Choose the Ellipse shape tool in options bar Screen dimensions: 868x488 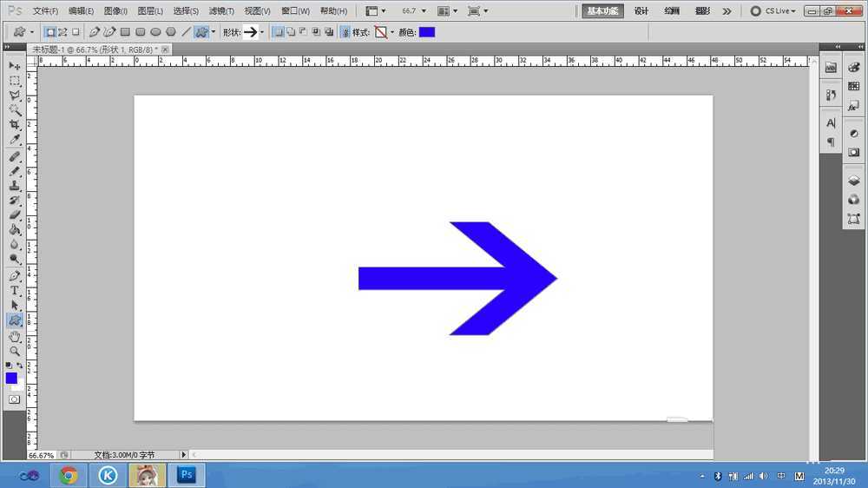(156, 32)
